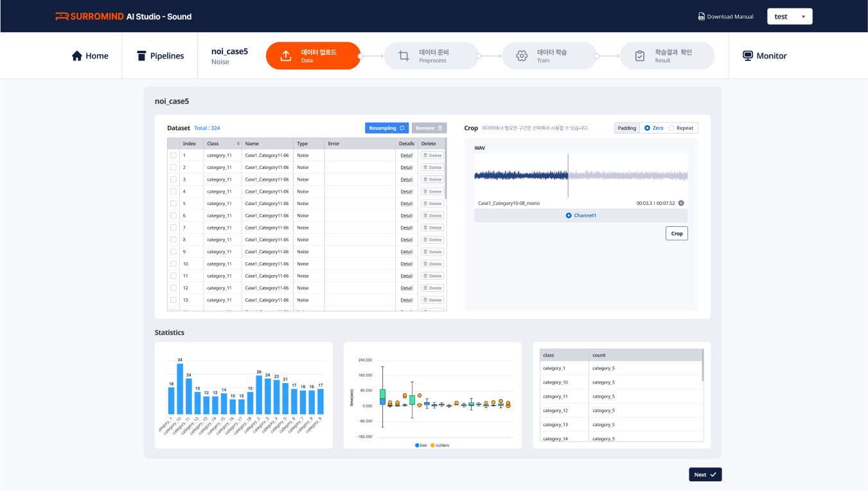Open the test user dropdown
Image resolution: width=868 pixels, height=491 pixels.
790,17
